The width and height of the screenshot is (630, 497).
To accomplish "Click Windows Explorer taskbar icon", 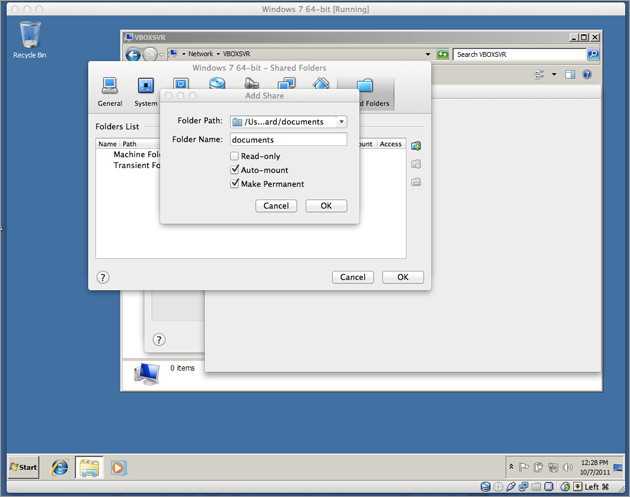I will point(89,467).
